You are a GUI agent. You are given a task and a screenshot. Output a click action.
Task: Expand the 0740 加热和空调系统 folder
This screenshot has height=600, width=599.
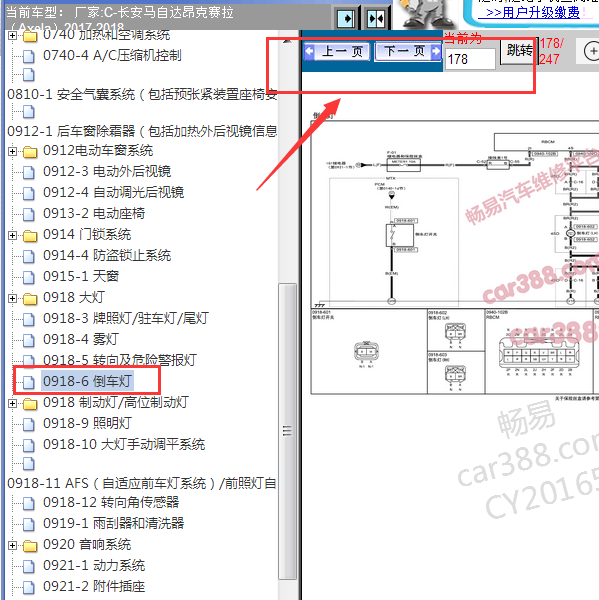tap(12, 36)
